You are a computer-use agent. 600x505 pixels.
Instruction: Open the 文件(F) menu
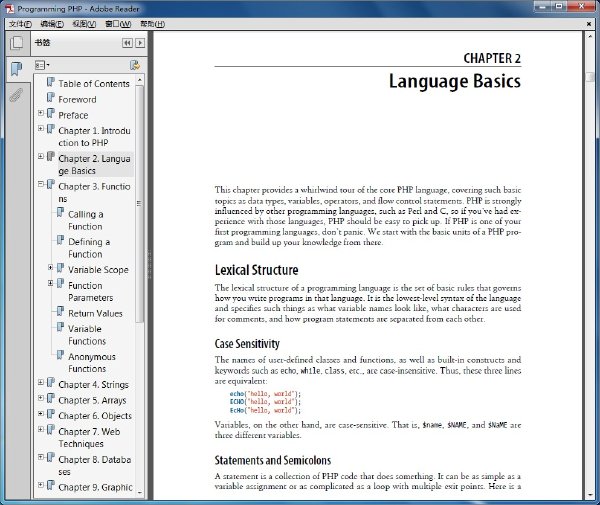pos(20,24)
